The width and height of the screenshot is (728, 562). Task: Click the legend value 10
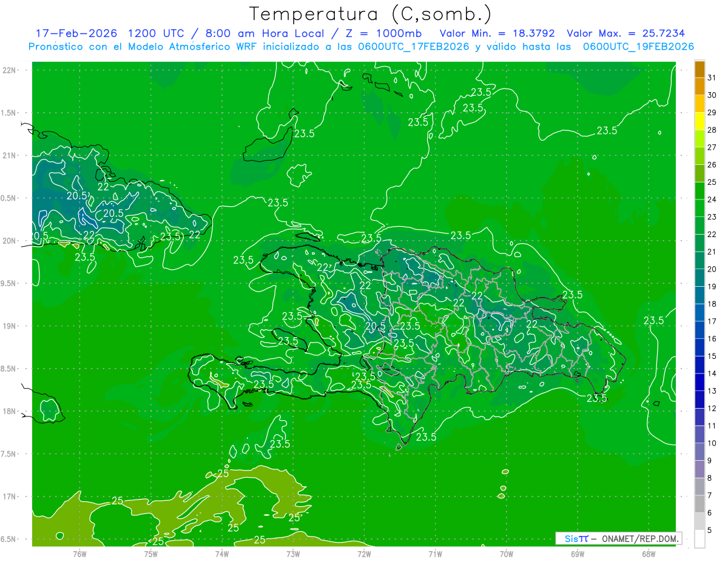pos(712,443)
